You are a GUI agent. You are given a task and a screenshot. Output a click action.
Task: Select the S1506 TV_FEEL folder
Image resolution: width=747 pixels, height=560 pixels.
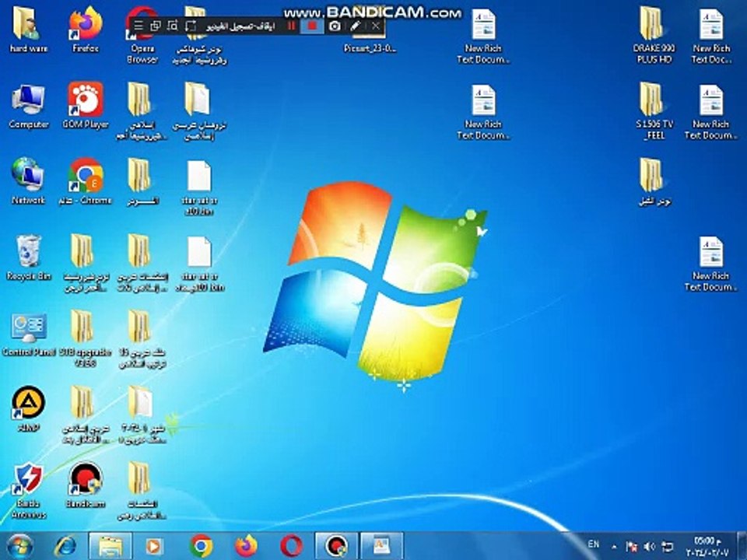pyautogui.click(x=654, y=111)
